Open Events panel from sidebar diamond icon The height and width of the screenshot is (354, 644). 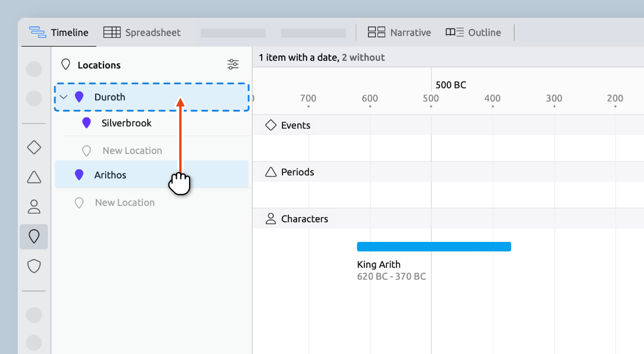34,147
